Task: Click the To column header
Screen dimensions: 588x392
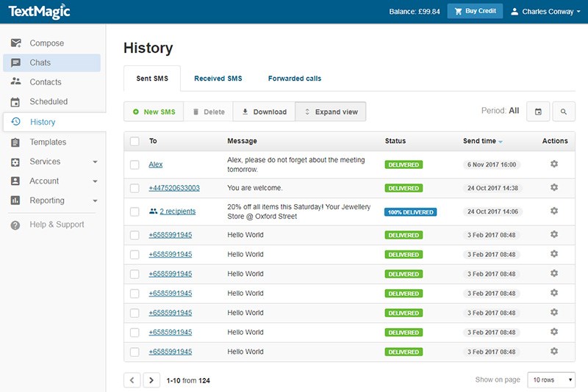Action: [153, 141]
